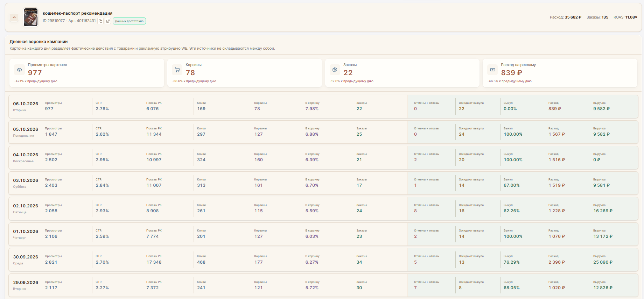Click the Показы РК value 17 348
Image resolution: width=644 pixels, height=299 pixels.
pos(154,262)
